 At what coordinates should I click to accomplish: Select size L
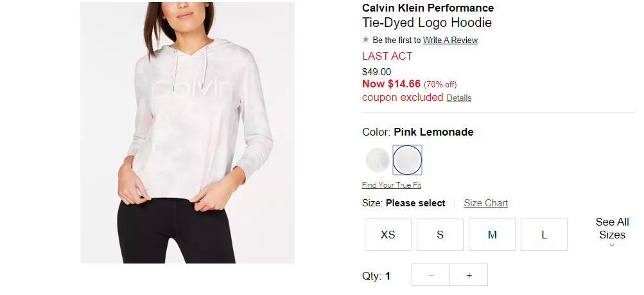pos(544,235)
